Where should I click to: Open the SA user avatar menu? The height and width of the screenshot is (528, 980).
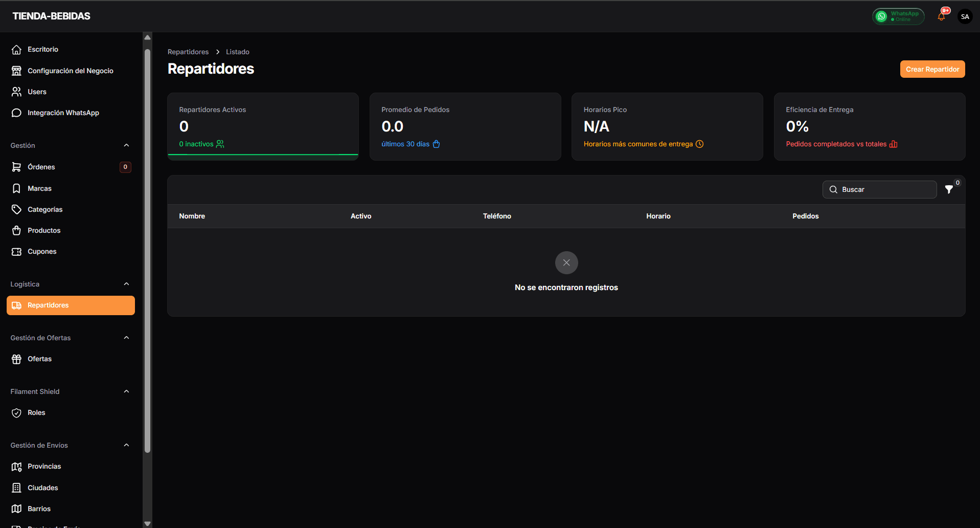pos(965,16)
